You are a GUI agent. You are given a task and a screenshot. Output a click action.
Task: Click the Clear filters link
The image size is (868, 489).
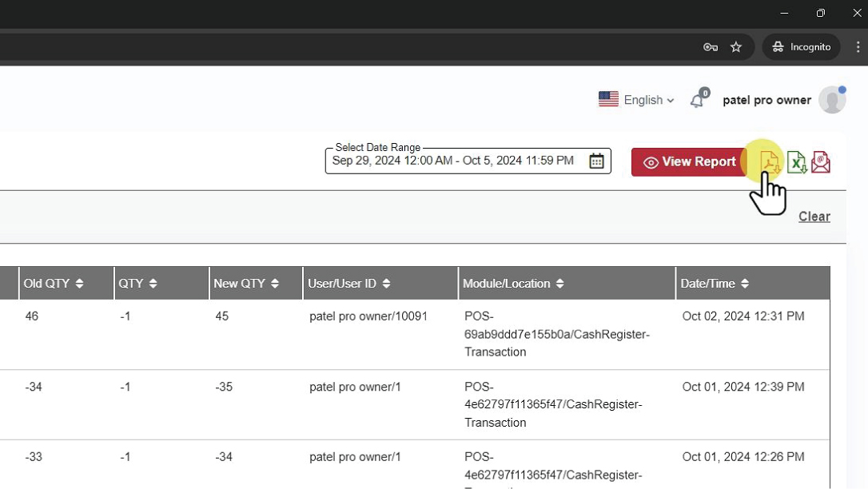814,217
